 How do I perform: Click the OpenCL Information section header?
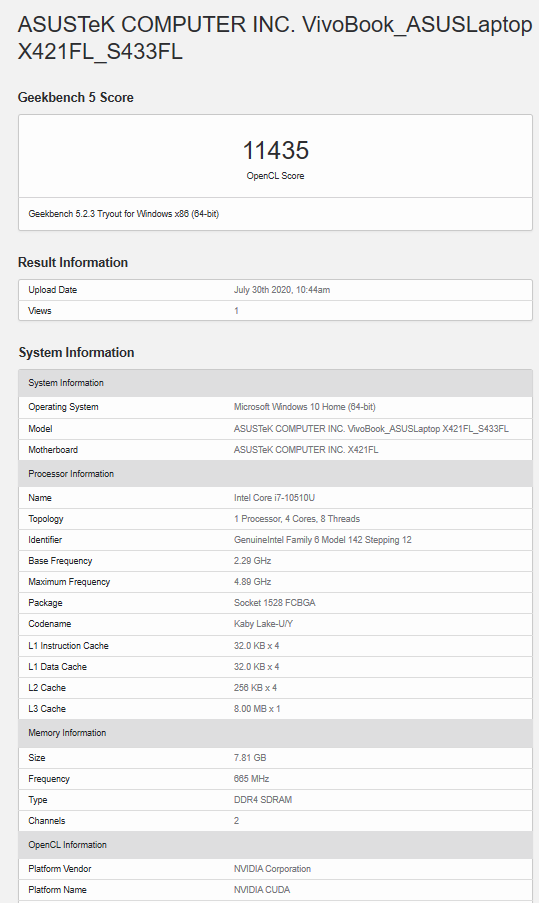[x=275, y=845]
